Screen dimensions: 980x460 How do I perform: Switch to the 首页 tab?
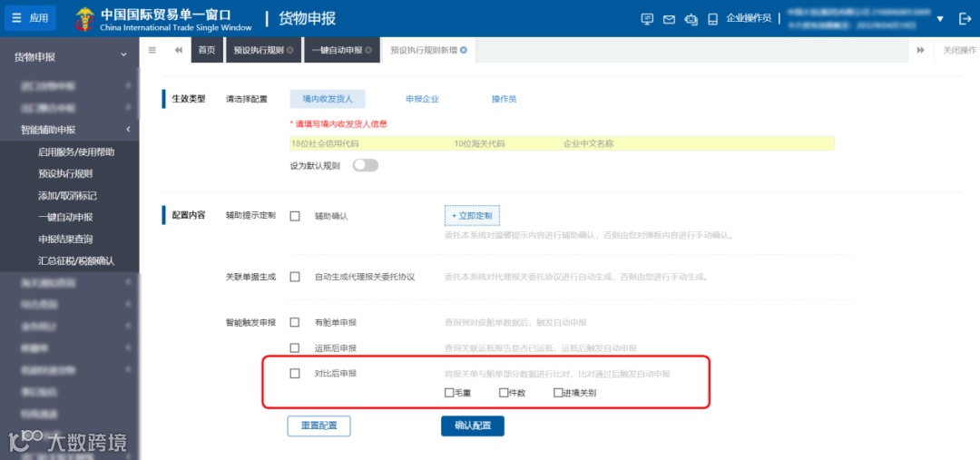tap(207, 50)
